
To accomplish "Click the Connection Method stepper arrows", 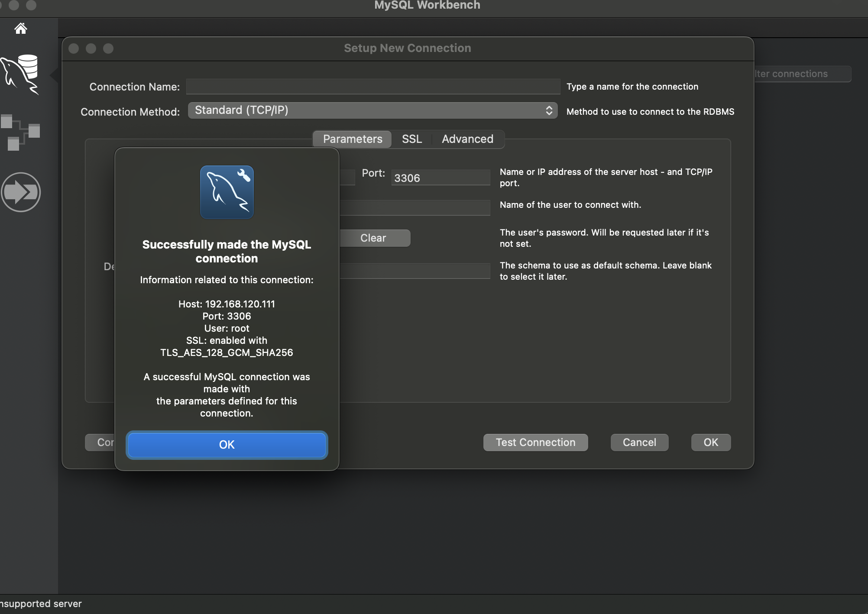I will pos(549,110).
